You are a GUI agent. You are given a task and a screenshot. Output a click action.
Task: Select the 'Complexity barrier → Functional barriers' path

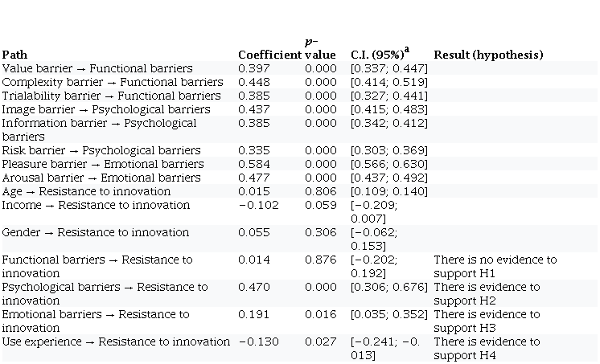coord(113,82)
